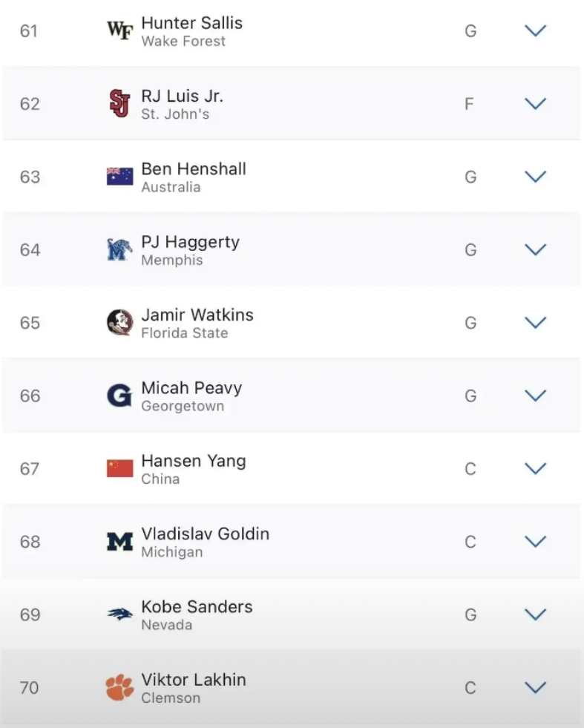Image resolution: width=584 pixels, height=728 pixels.
Task: Click the Florida State Seminoles logo
Action: (119, 322)
